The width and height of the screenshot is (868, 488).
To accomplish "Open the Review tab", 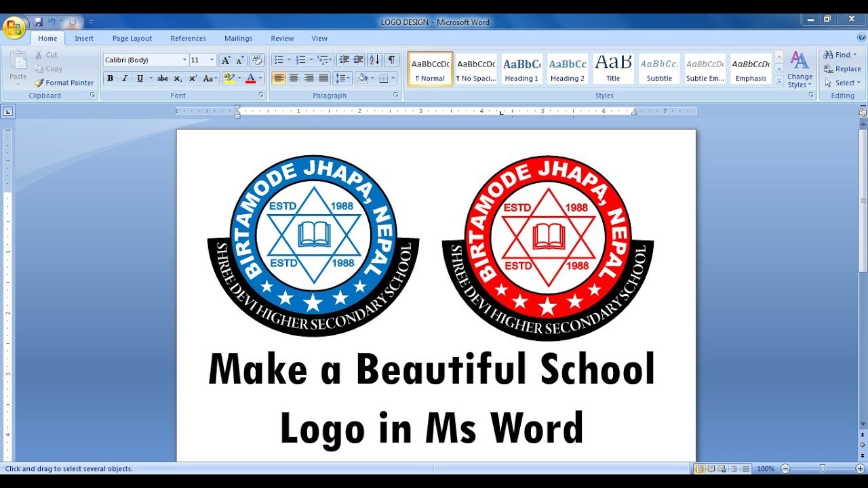I will 282,39.
